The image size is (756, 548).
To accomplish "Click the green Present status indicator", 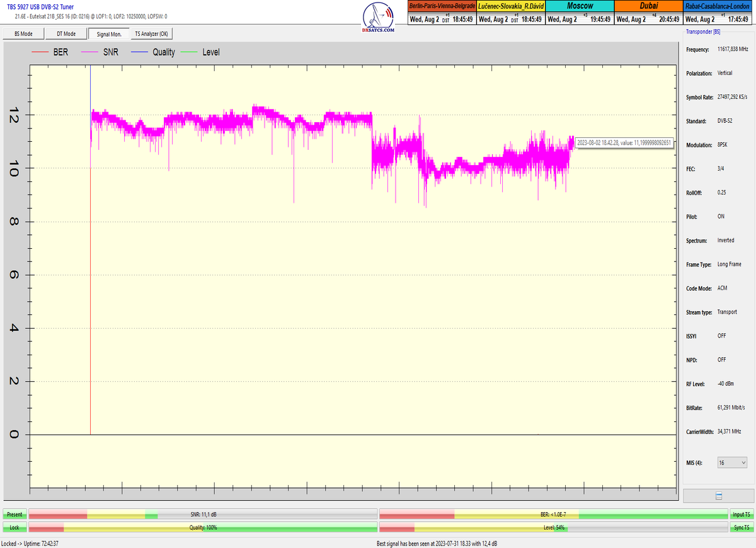I will (x=14, y=515).
